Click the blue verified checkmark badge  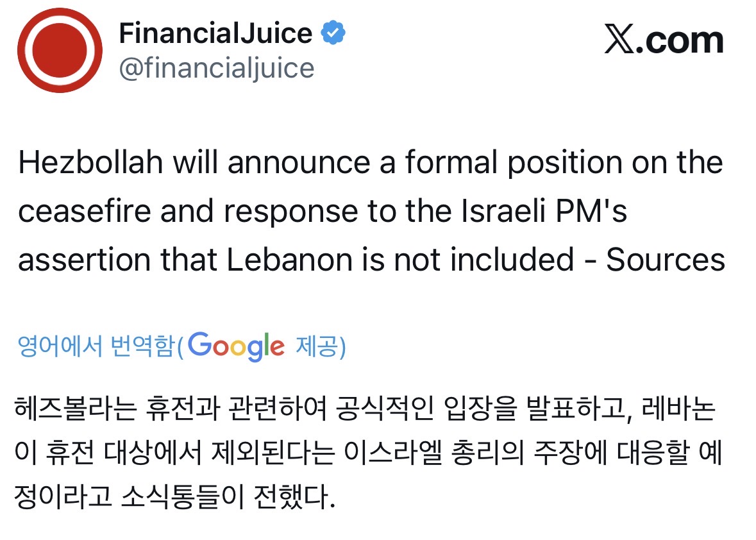pos(333,33)
